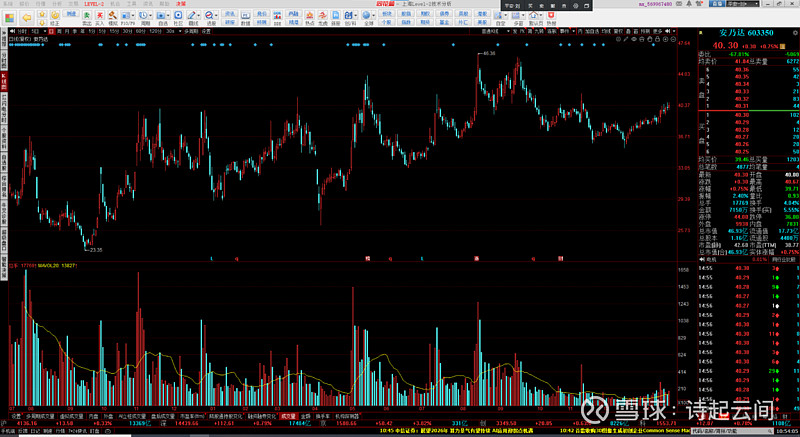Switch chart to 15分 period

(x=113, y=31)
